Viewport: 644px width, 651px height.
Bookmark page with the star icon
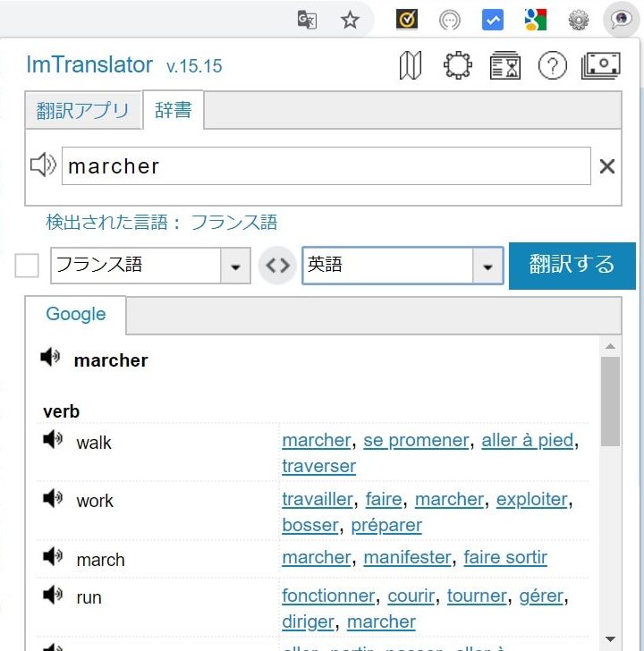click(350, 20)
